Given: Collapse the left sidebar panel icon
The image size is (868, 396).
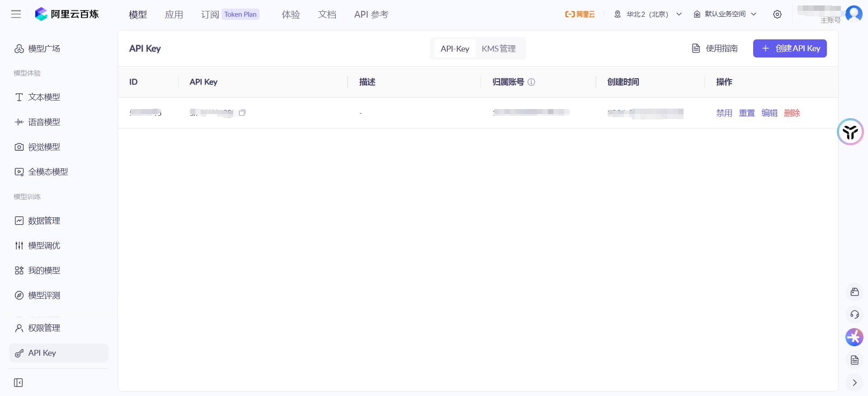Looking at the screenshot, I should (x=19, y=383).
